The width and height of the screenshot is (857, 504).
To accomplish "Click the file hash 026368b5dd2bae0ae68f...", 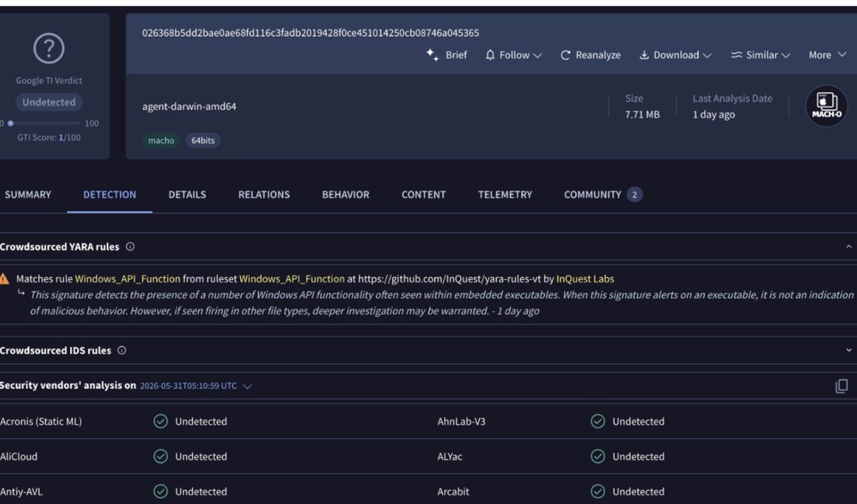I will coord(311,33).
